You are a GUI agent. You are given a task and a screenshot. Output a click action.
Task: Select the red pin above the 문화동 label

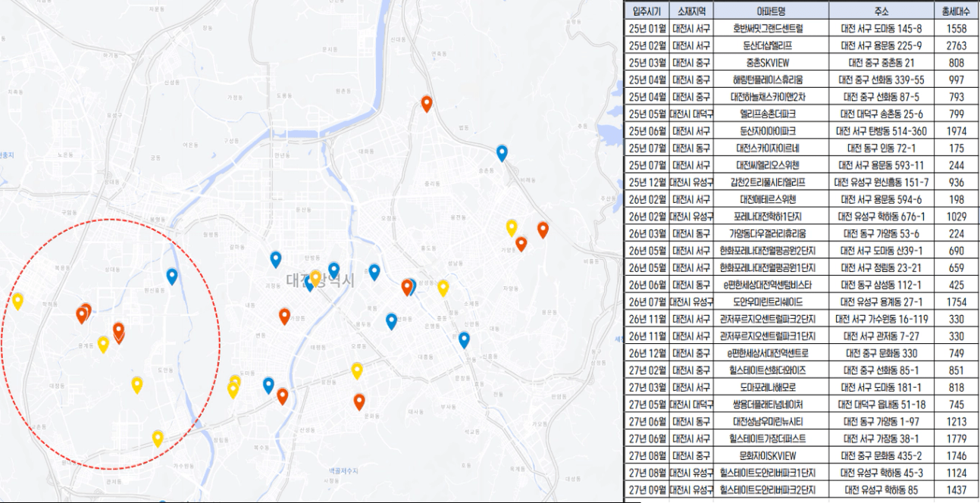click(359, 402)
